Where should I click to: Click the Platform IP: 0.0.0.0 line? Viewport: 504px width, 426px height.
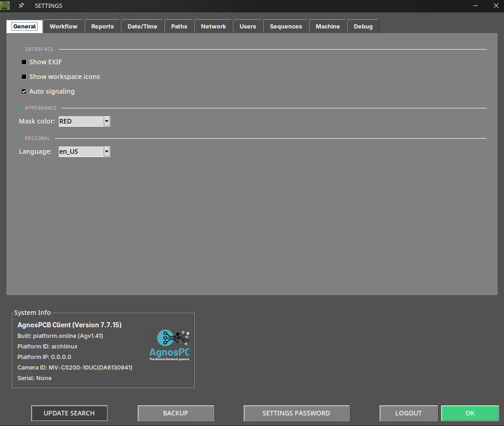[x=45, y=357]
